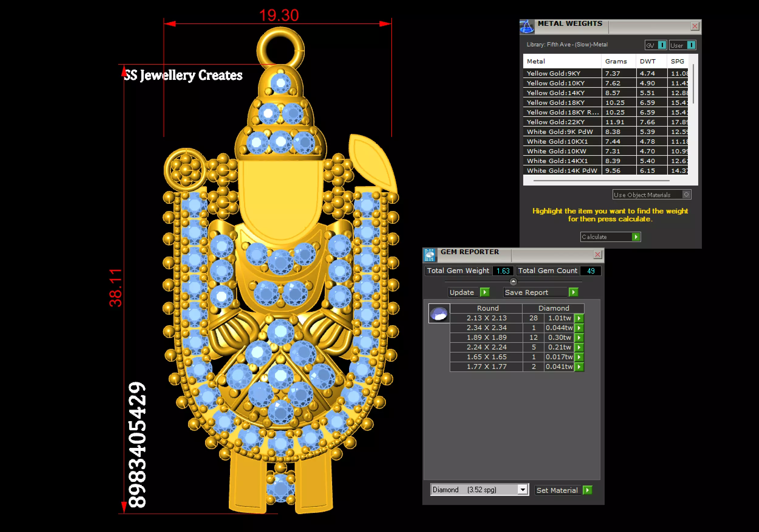Click the SPG column header
The height and width of the screenshot is (532, 759).
pyautogui.click(x=678, y=61)
